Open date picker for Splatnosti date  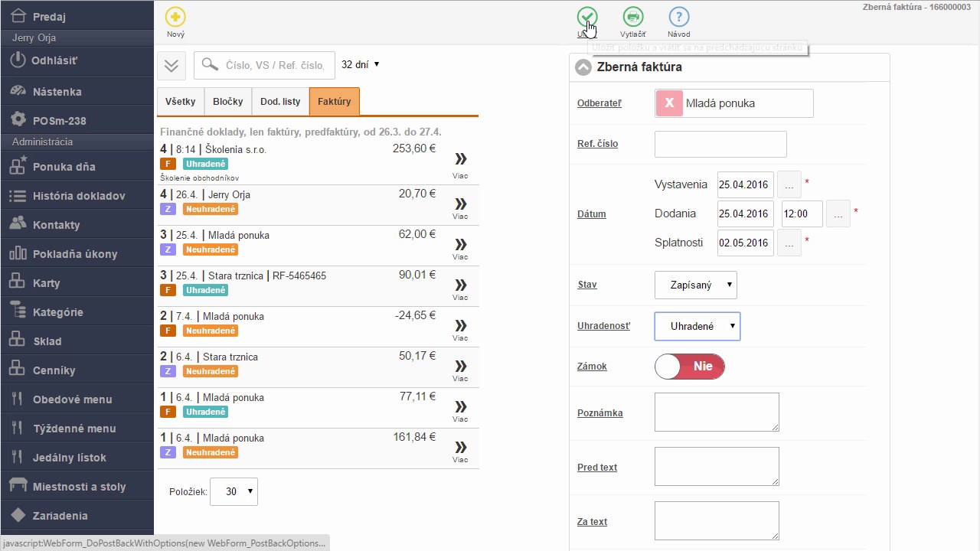tap(789, 243)
